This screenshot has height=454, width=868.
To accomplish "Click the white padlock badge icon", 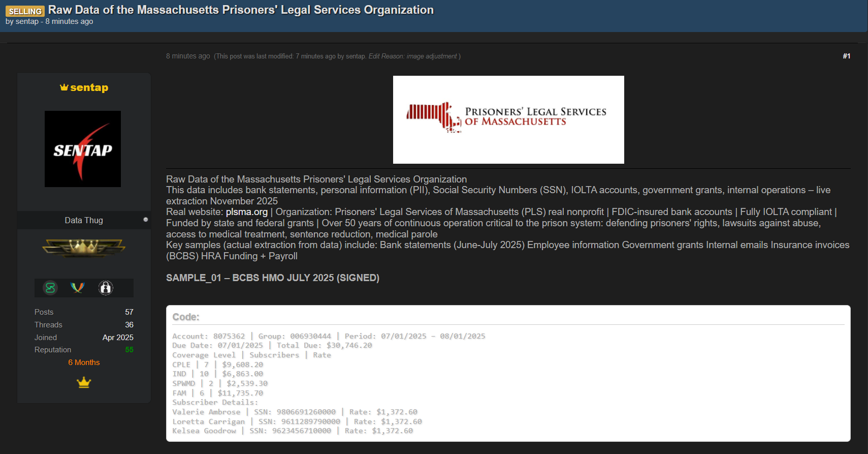I will tap(106, 288).
